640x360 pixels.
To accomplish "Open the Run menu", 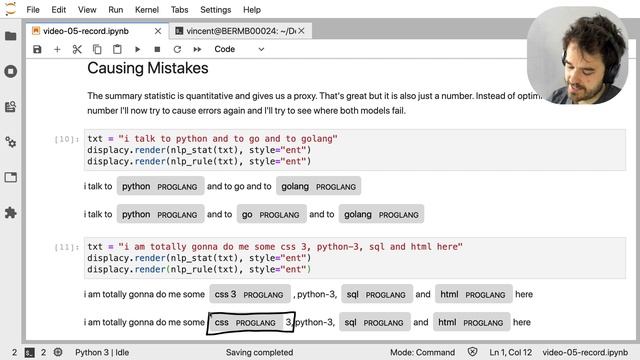I will click(x=116, y=10).
